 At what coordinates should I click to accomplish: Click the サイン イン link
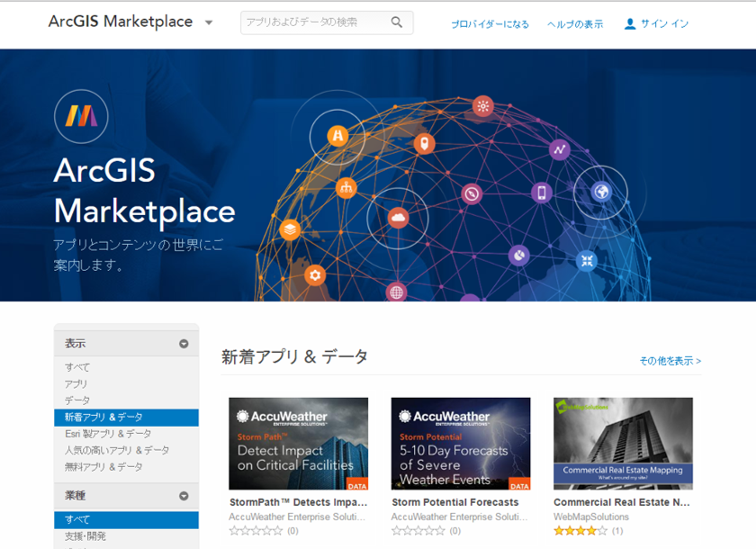point(665,24)
